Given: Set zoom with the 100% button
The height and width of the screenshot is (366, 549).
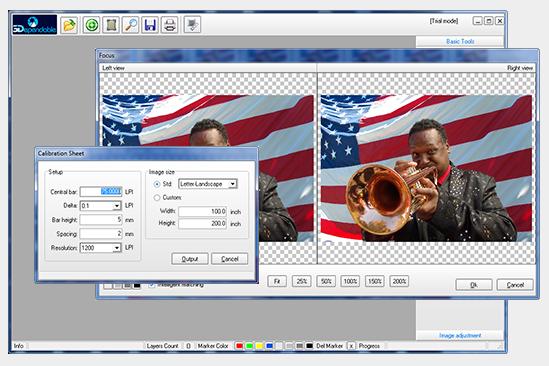Looking at the screenshot, I should click(x=350, y=281).
